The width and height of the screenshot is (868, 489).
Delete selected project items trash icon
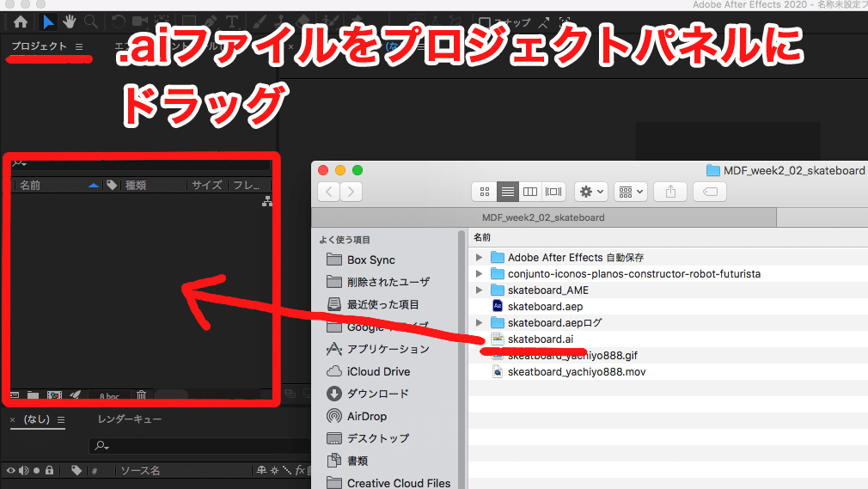coord(142,394)
